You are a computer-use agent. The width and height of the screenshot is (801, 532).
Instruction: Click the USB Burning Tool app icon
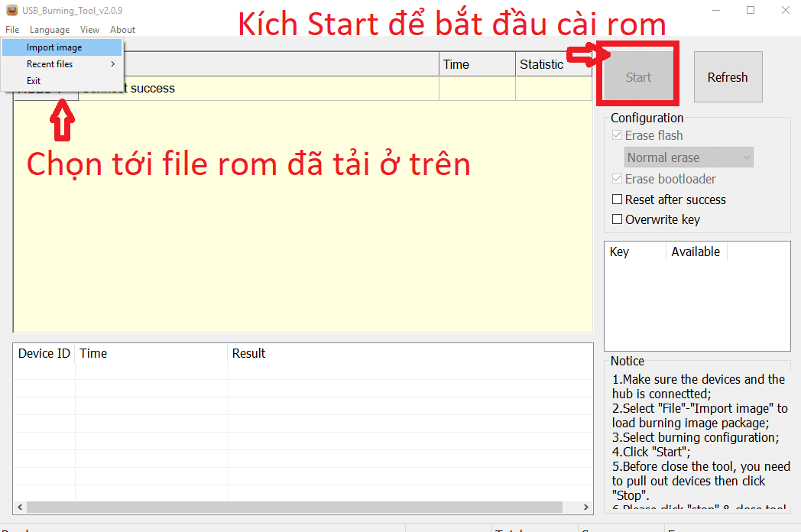11,10
